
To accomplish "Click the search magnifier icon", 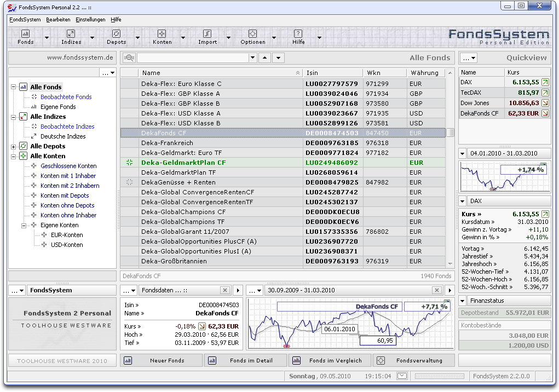I will pyautogui.click(x=129, y=57).
